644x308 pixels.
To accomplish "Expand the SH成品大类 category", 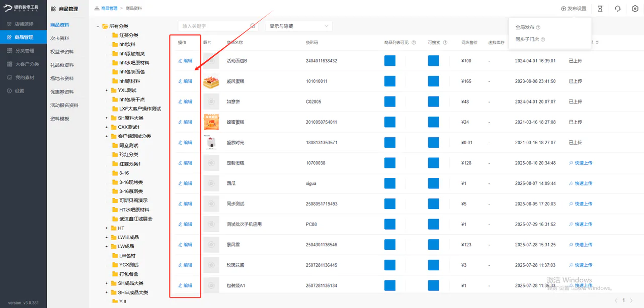I will tap(107, 283).
